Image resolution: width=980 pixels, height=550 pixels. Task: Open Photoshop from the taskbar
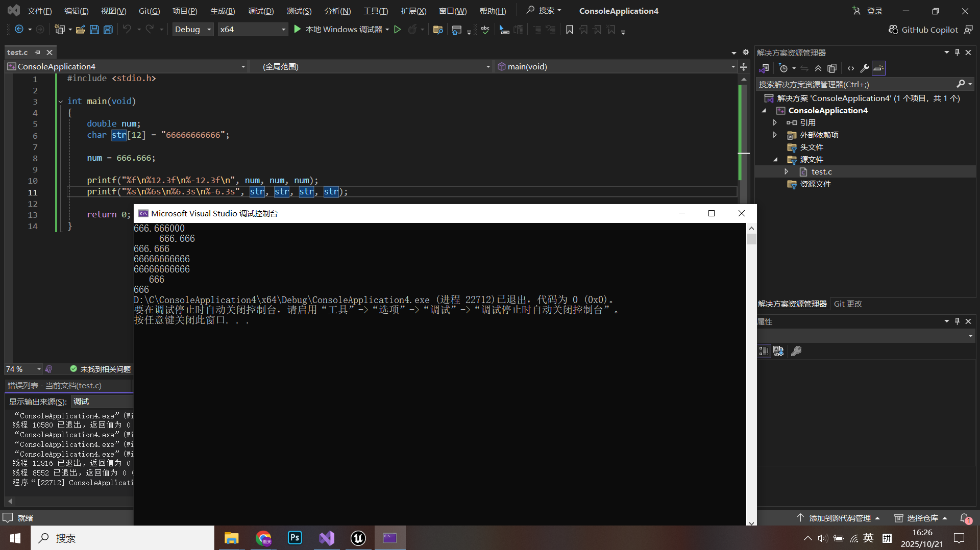click(295, 538)
